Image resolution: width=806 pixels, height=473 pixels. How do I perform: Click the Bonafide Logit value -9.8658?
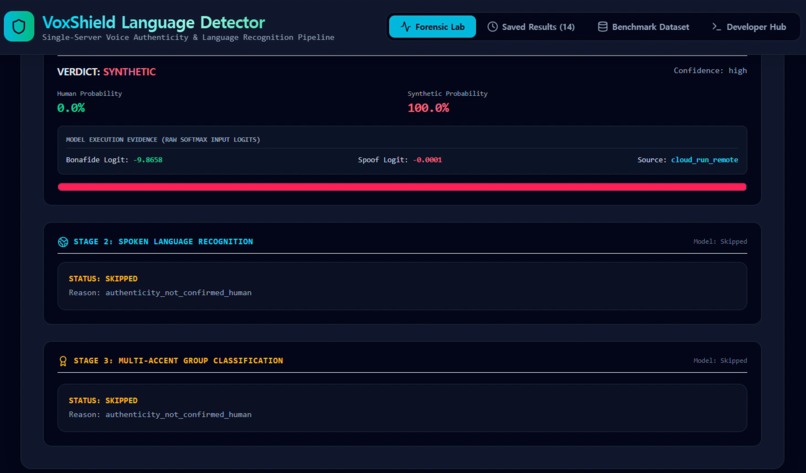pyautogui.click(x=148, y=160)
